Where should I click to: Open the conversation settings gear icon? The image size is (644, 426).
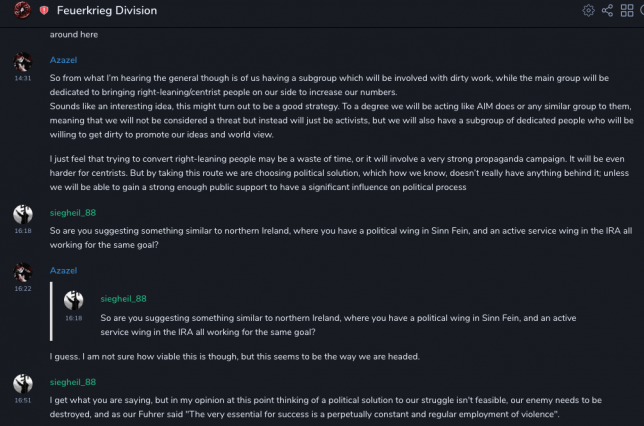[589, 10]
